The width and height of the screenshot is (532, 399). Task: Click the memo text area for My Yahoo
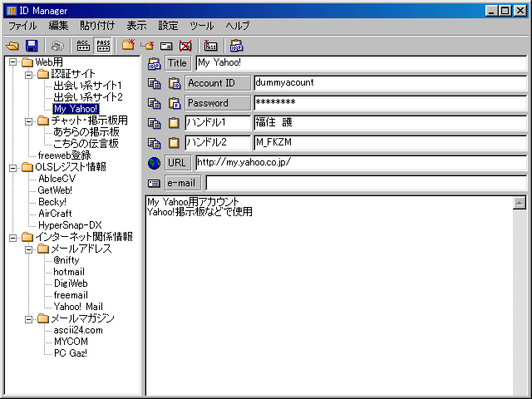(329, 295)
